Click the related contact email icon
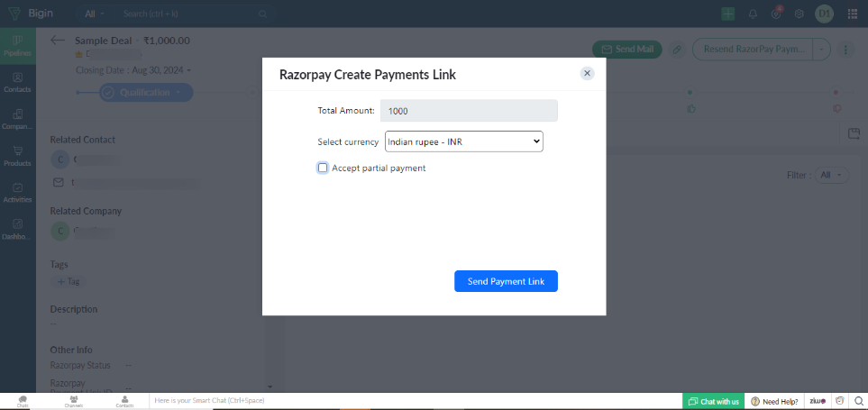The height and width of the screenshot is (410, 868). click(x=58, y=182)
